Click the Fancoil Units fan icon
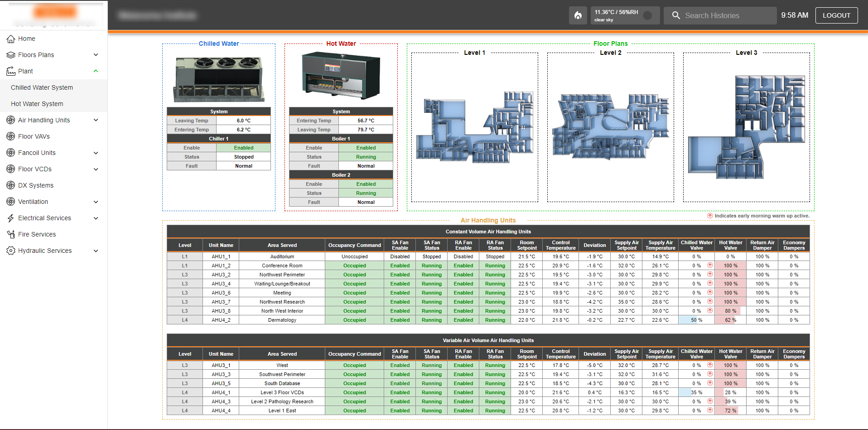This screenshot has width=868, height=430. tap(11, 153)
